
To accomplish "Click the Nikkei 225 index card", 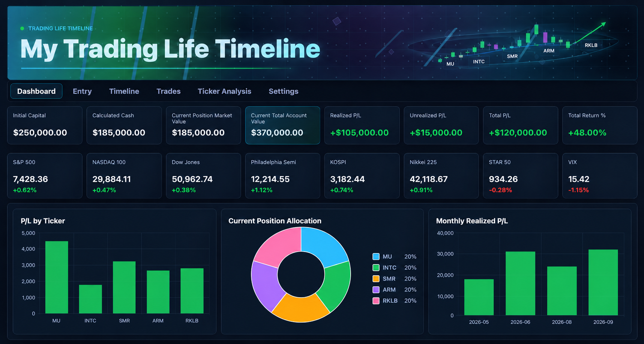I will 441,176.
